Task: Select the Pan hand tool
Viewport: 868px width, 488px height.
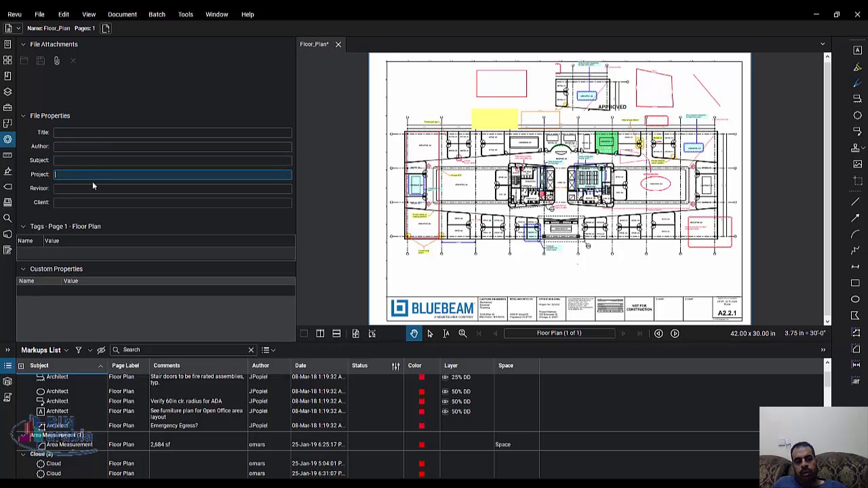Action: point(414,333)
